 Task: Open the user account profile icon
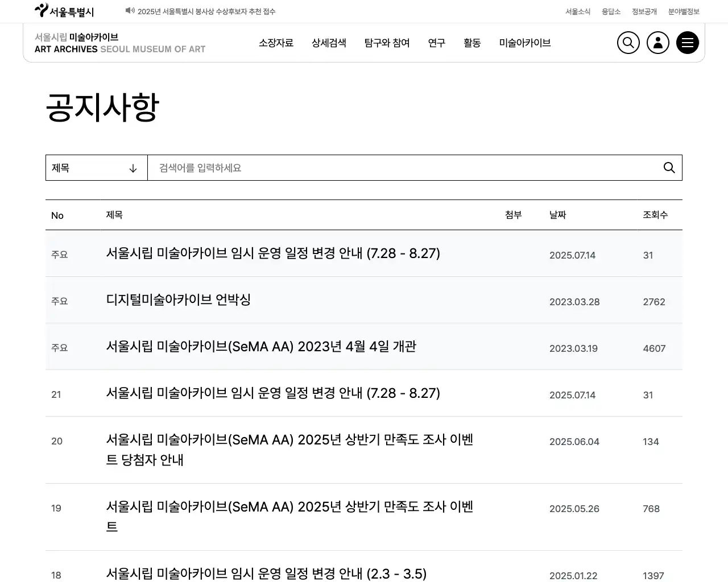pos(658,43)
